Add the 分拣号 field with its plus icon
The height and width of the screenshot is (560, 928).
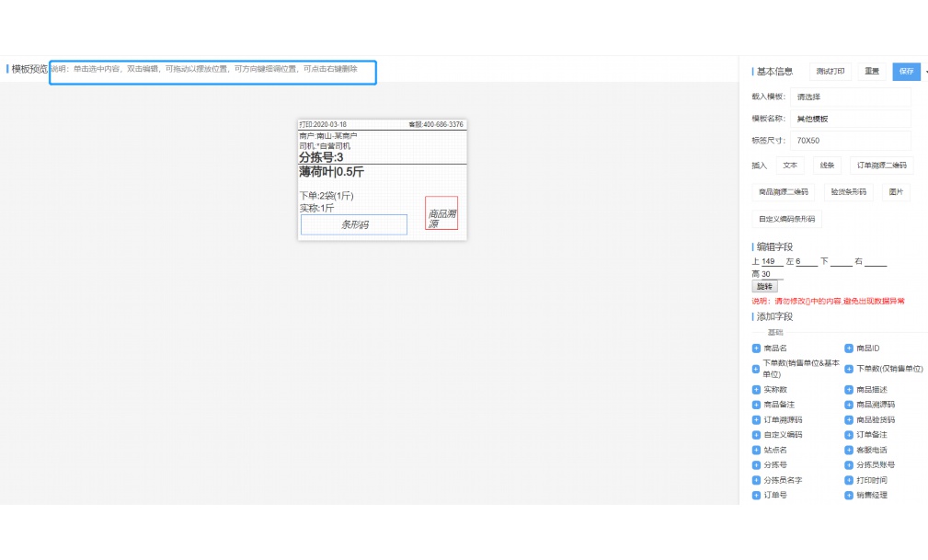(756, 465)
